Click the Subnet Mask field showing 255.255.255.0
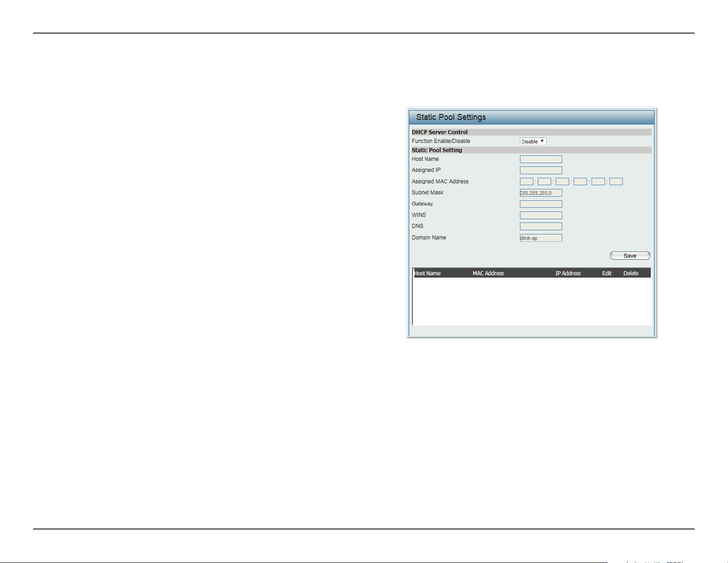 coord(541,193)
